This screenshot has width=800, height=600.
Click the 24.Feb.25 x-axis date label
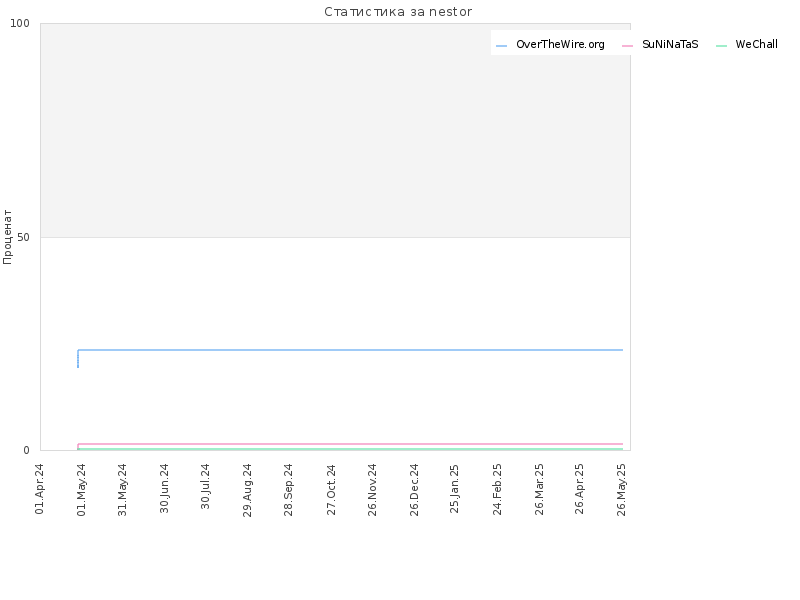497,489
